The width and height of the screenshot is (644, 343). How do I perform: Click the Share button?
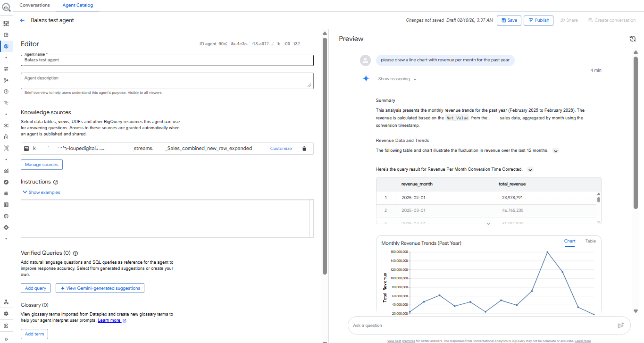569,20
